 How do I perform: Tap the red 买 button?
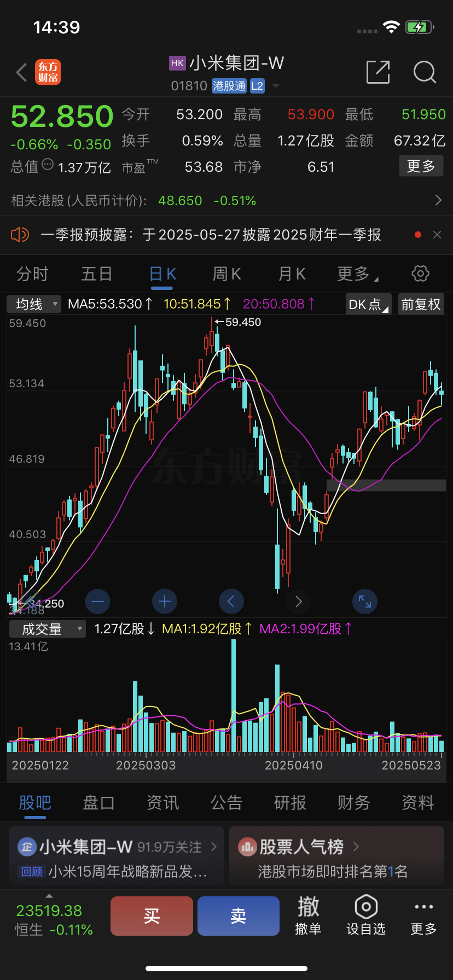coord(152,916)
